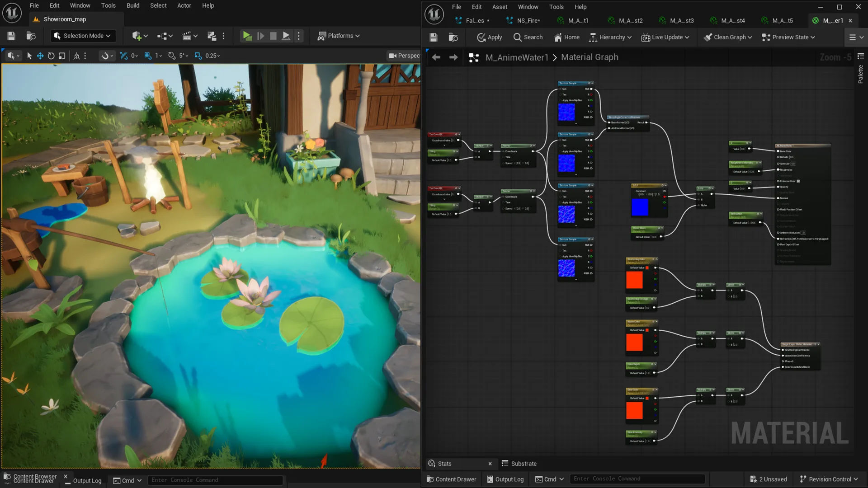Image resolution: width=868 pixels, height=488 pixels.
Task: Expand the Clean Graph dropdown
Action: point(728,37)
